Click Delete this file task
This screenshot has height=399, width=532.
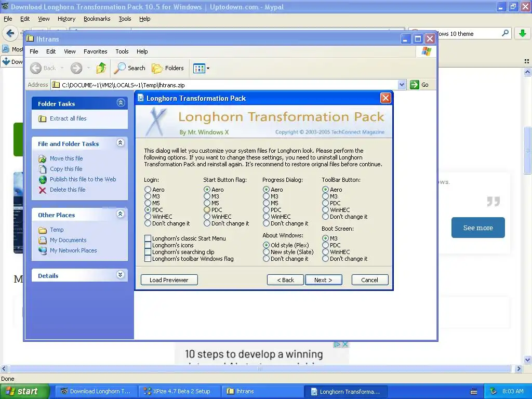click(x=68, y=190)
